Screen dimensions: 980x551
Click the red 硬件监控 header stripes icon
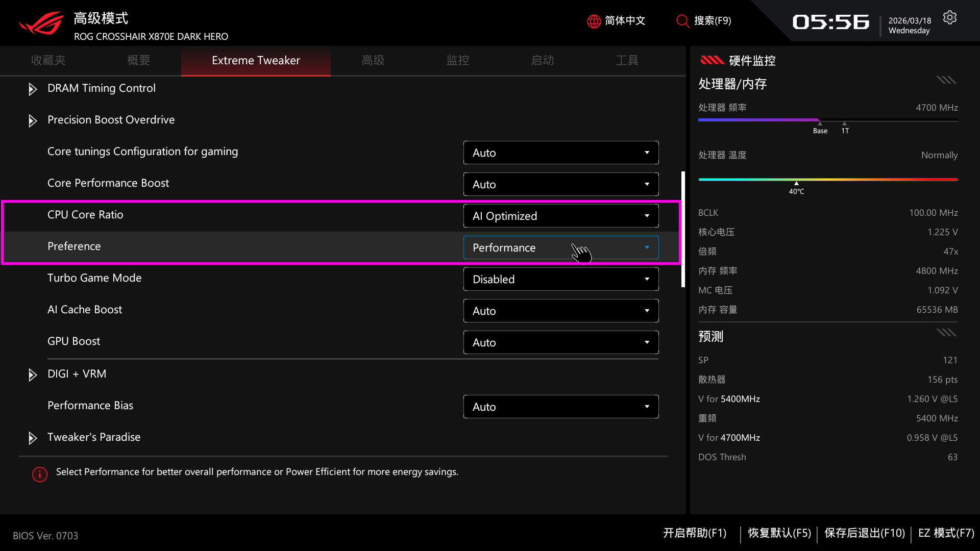click(x=712, y=61)
